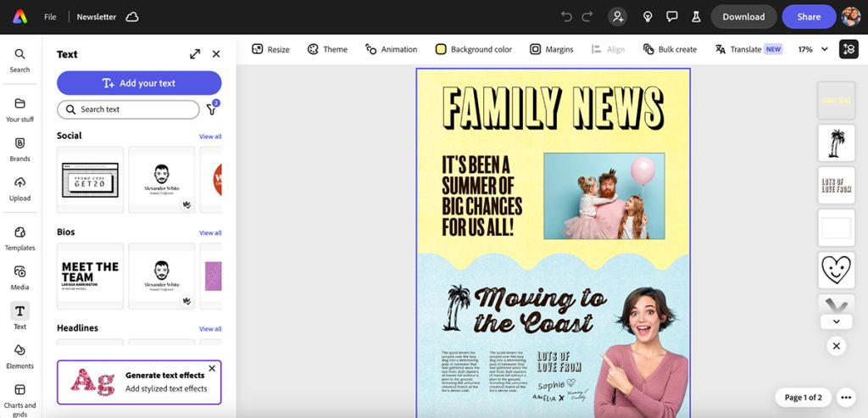Open the beaker experiments icon
Viewport: 868px width, 418px height.
click(697, 17)
